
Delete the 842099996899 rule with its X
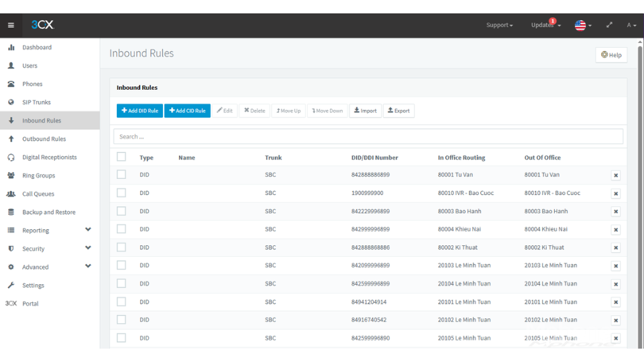[x=616, y=266]
